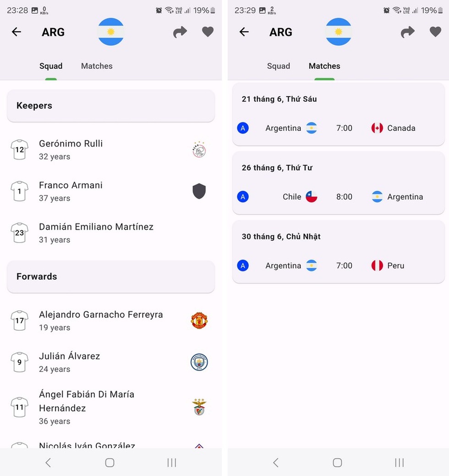
Task: Switch to Squad tab on right screen
Action: click(x=279, y=66)
